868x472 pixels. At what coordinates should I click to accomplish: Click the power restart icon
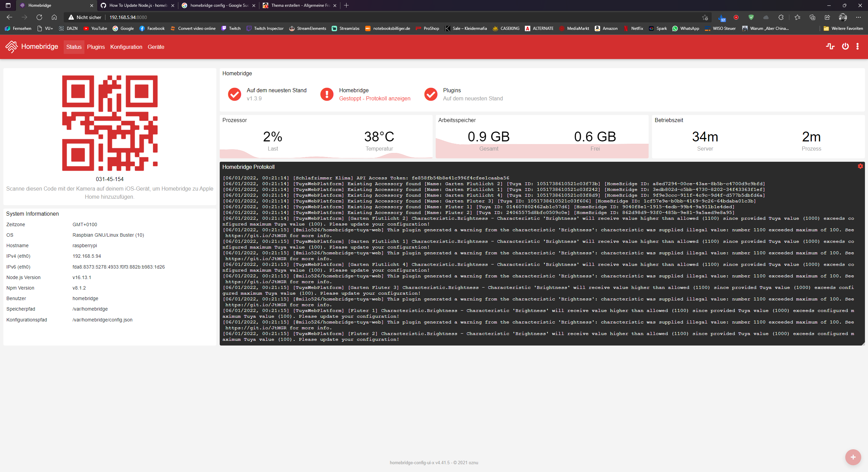click(845, 46)
